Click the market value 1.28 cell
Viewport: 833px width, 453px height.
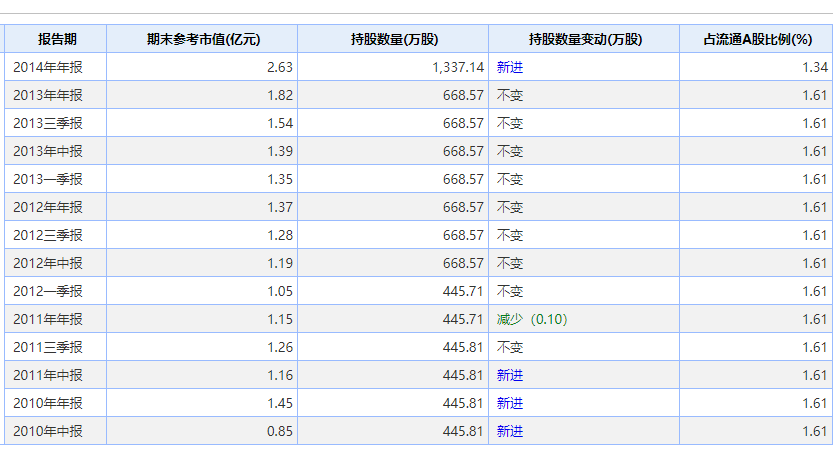[202, 235]
